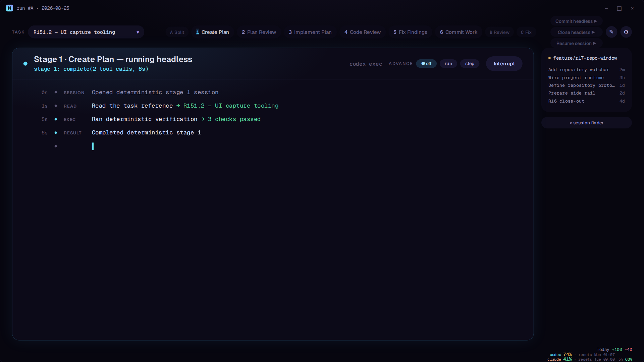Select the 5 Fix Findings tab
The width and height of the screenshot is (644, 362).
[x=410, y=32]
